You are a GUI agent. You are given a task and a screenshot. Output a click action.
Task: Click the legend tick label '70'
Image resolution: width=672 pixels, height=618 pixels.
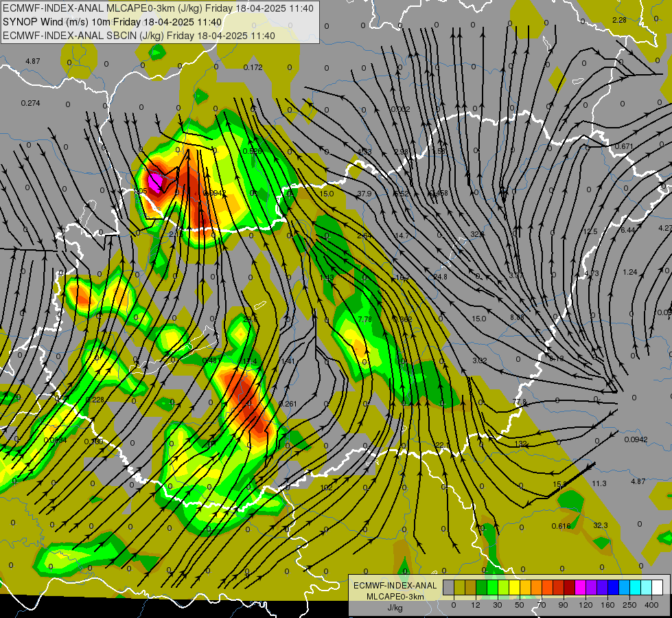point(542,605)
